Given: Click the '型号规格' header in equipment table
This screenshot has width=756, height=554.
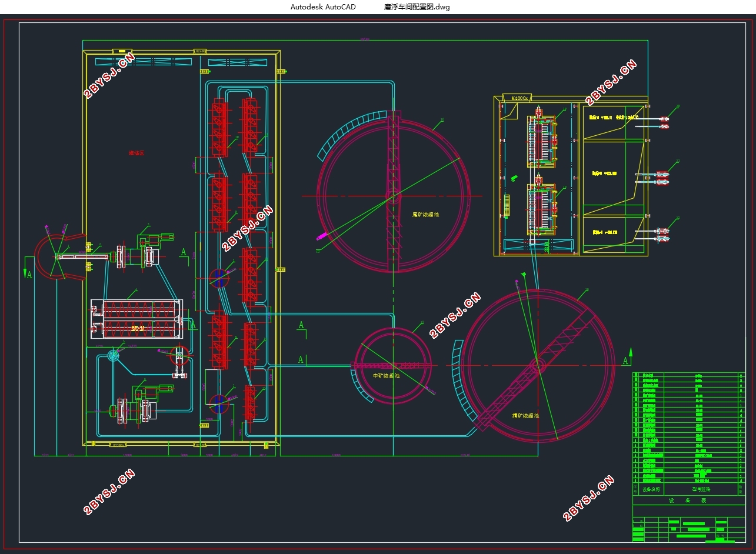Looking at the screenshot, I should coord(701,489).
